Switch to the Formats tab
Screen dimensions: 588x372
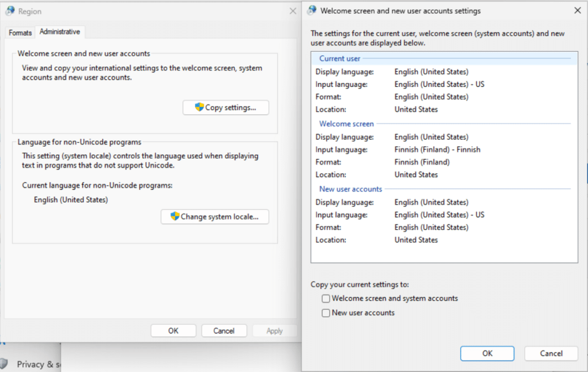pyautogui.click(x=20, y=33)
